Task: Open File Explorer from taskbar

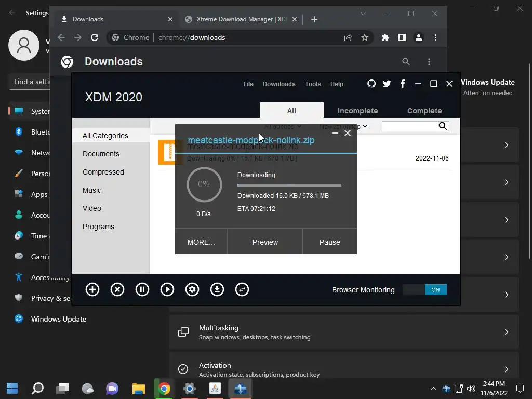Action: point(138,389)
